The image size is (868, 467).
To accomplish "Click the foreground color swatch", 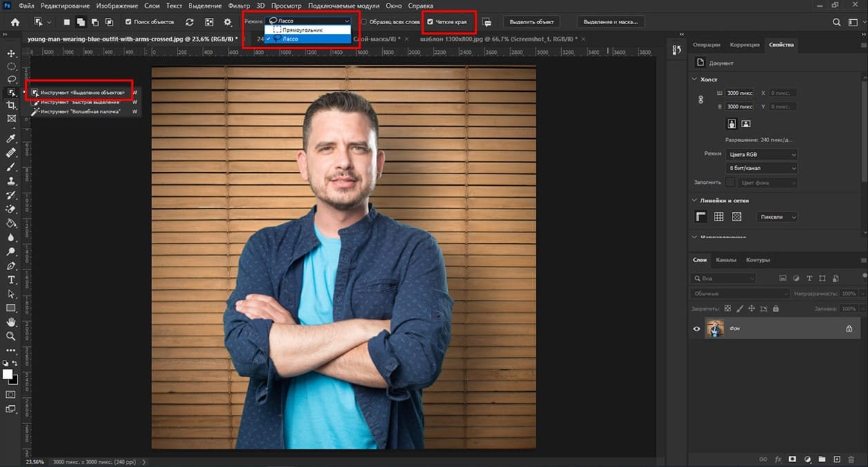I will click(8, 374).
